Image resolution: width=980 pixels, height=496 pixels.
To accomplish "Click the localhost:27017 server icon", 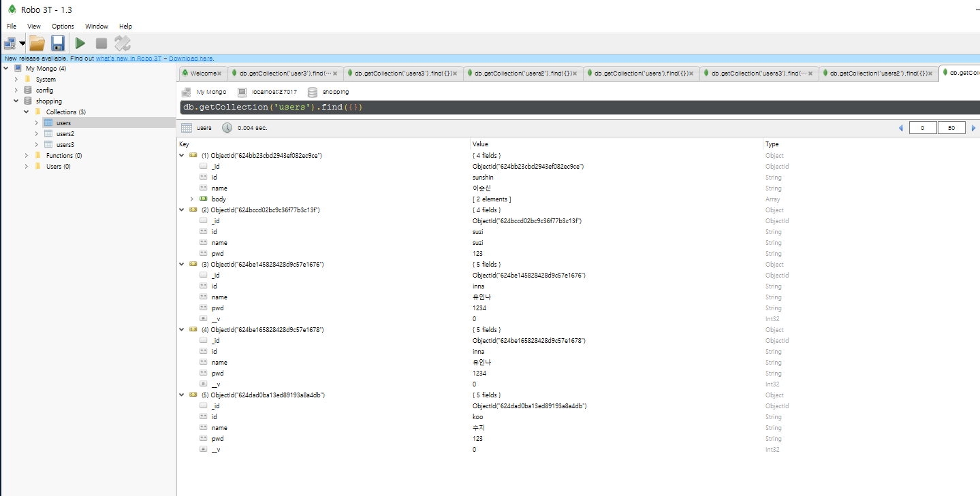I will 242,92.
